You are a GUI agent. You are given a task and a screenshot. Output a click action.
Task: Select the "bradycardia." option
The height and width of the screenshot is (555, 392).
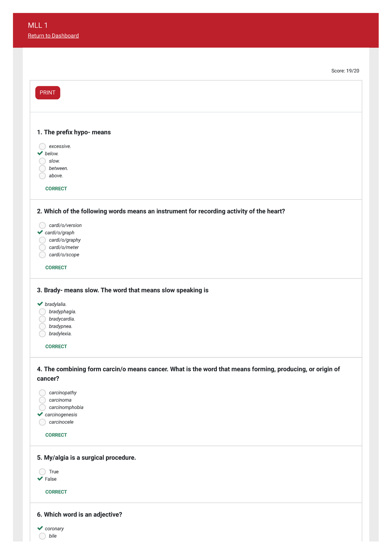[42, 319]
